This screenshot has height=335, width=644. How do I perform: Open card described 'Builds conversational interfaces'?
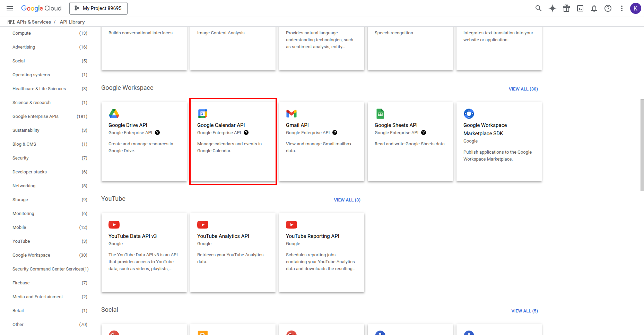(x=144, y=49)
